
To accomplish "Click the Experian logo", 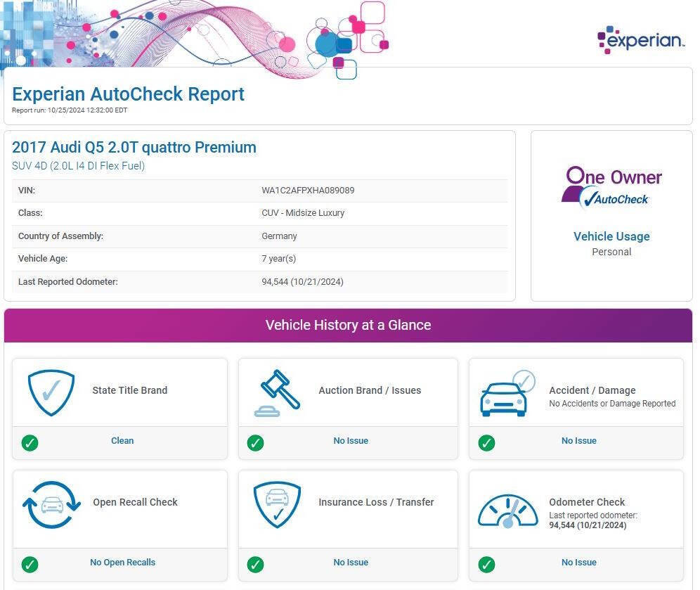I will (x=640, y=39).
